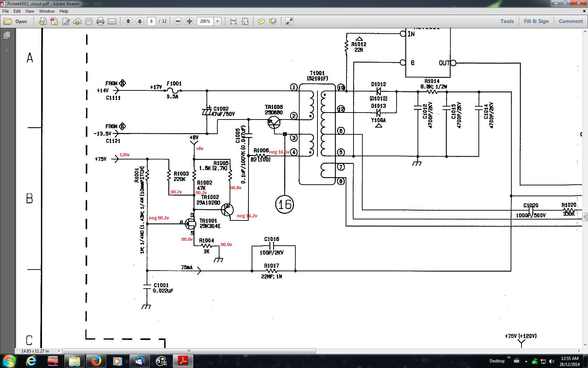The width and height of the screenshot is (588, 368).
Task: Close the document with X below title bar
Action: point(584,11)
